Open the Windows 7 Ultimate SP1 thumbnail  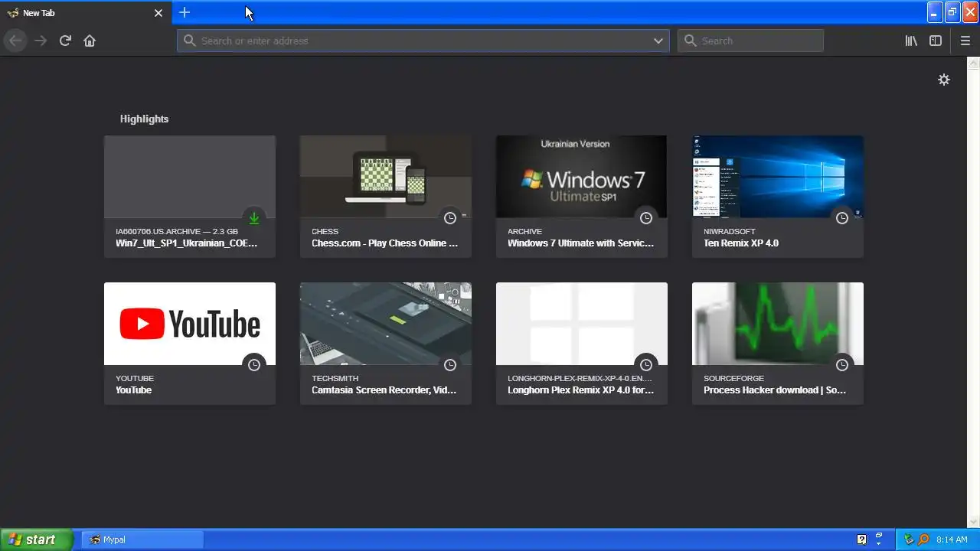pos(582,177)
